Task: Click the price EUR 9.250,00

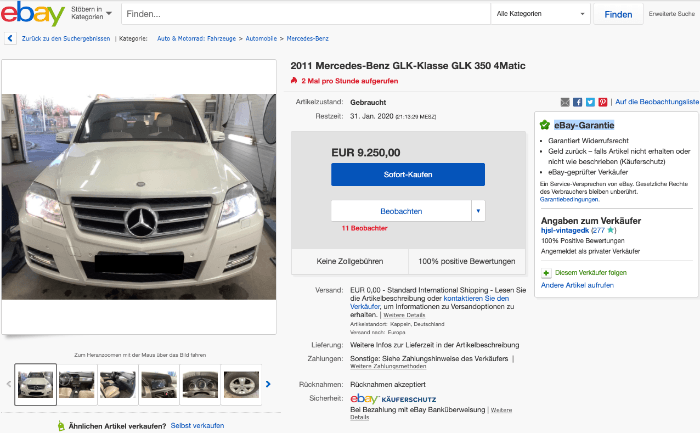Action: pyautogui.click(x=366, y=153)
